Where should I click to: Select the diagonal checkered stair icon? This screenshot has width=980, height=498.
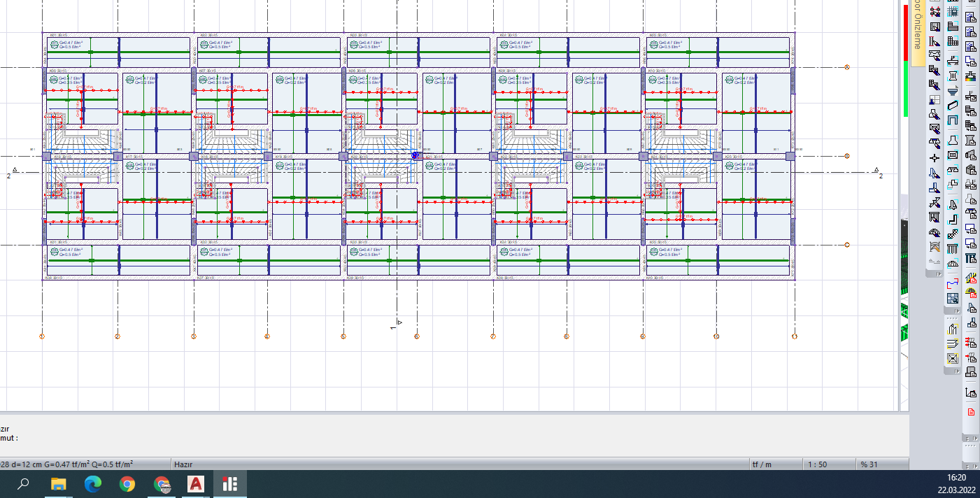point(953,234)
